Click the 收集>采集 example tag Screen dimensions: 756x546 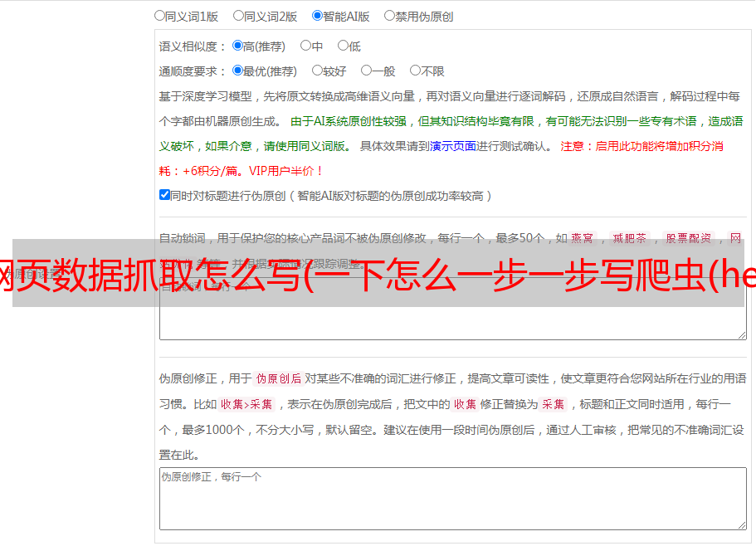pos(246,404)
